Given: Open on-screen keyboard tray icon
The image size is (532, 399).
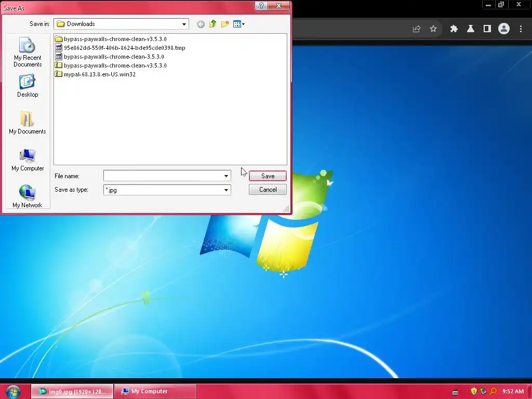Looking at the screenshot, I should 455,392.
